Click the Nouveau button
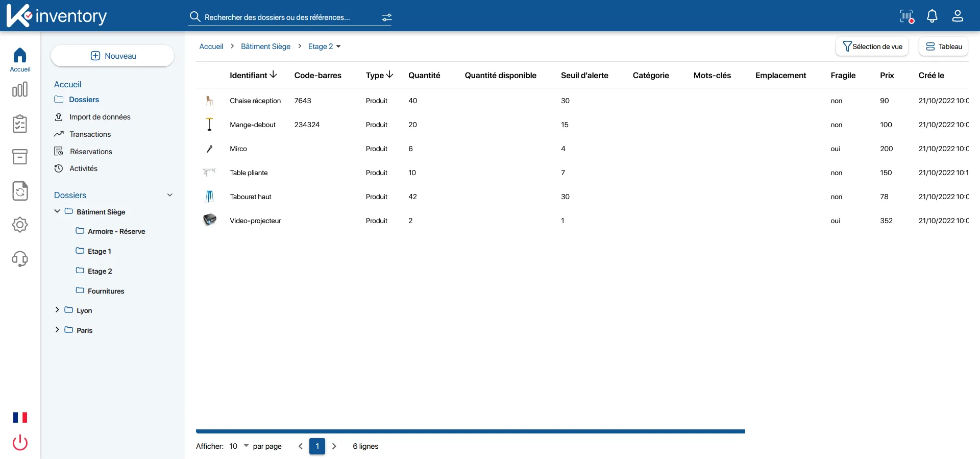Screen dimensions: 980x459 [x=113, y=56]
